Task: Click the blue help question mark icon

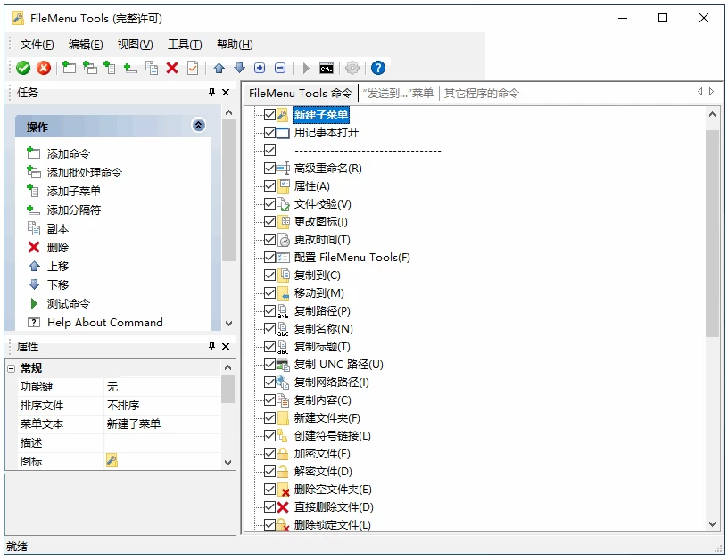Action: pyautogui.click(x=378, y=68)
